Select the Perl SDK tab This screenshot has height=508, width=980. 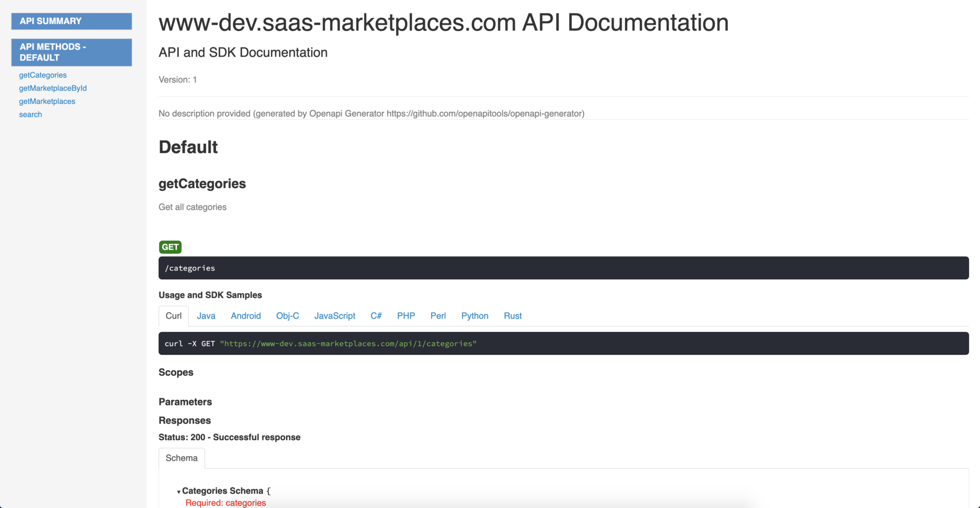click(x=438, y=316)
